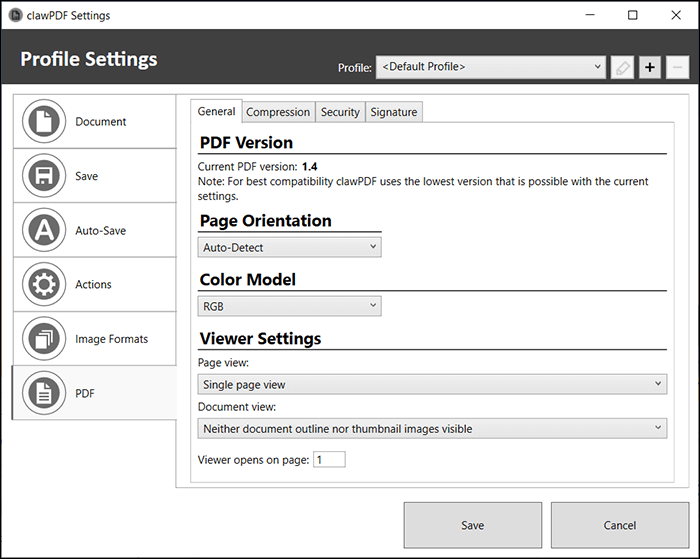Click the Document page icon in sidebar
Screen dimensions: 700x559
tap(43, 122)
